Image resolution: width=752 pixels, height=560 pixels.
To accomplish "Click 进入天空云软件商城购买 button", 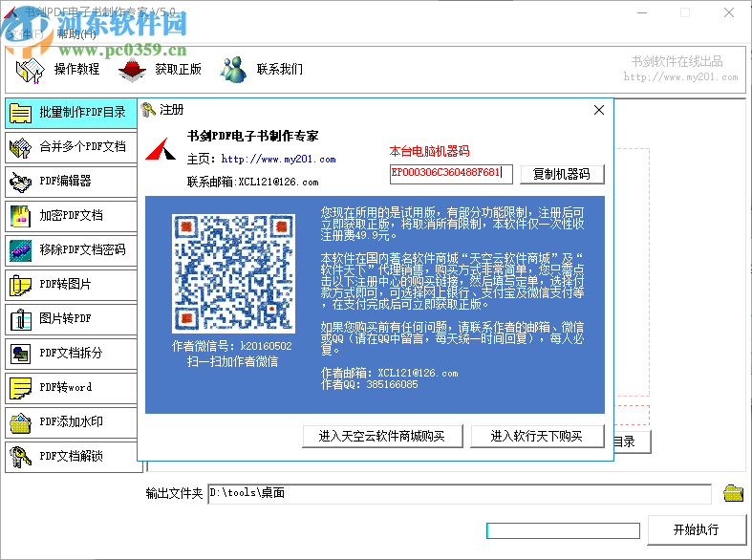I will coord(382,436).
